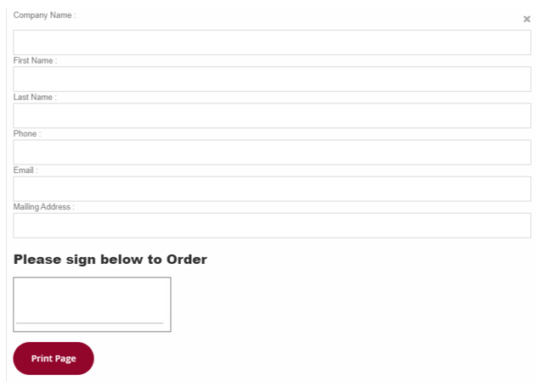Viewport: 542px width, 392px height.
Task: Focus the First Name text box
Action: (x=272, y=79)
